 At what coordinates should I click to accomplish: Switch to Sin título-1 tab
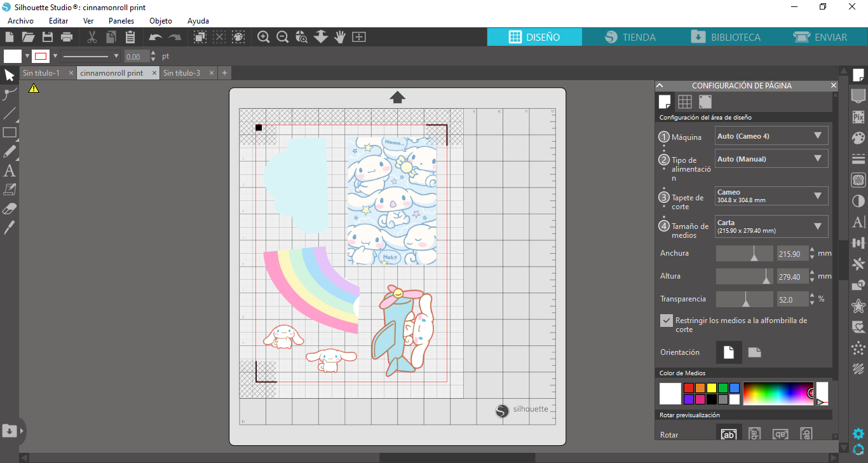(41, 73)
